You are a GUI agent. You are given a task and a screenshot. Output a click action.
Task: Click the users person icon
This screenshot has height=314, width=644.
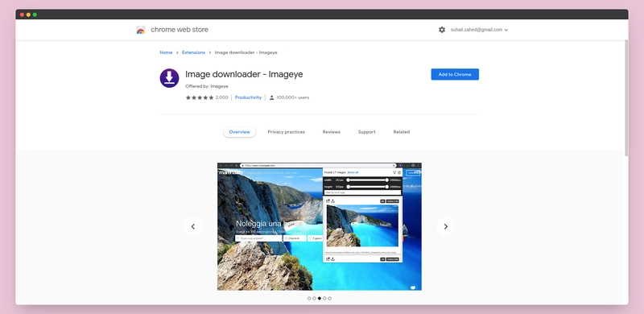click(x=271, y=97)
